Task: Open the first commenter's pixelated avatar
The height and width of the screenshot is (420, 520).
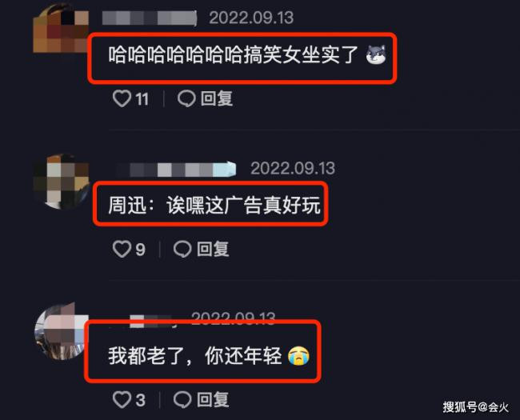Action: tap(61, 29)
